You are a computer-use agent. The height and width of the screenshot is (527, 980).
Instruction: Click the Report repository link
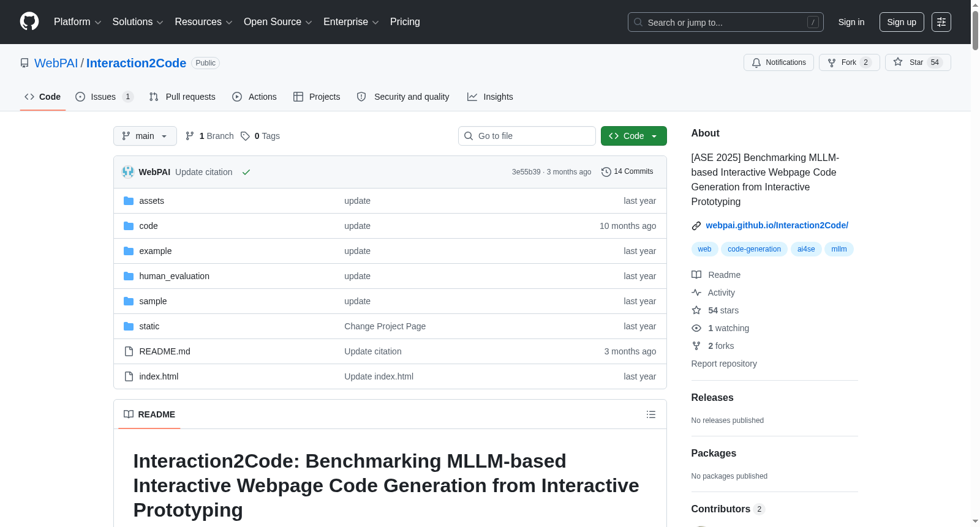point(724,364)
